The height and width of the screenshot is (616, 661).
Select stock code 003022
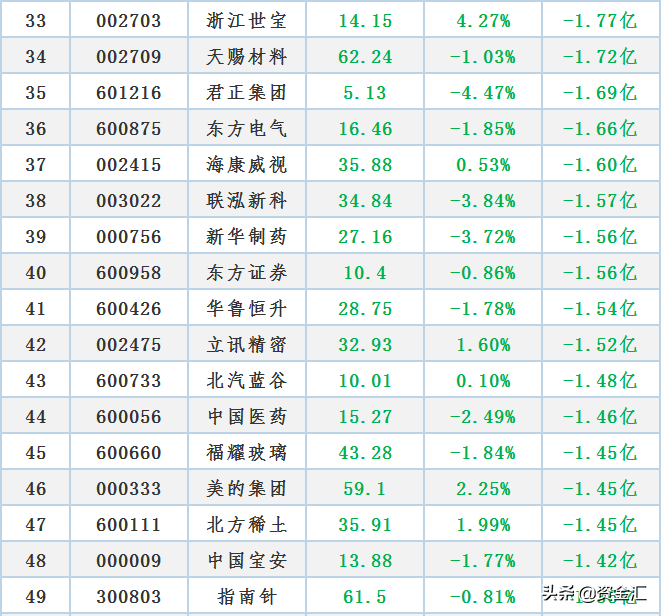tap(129, 201)
